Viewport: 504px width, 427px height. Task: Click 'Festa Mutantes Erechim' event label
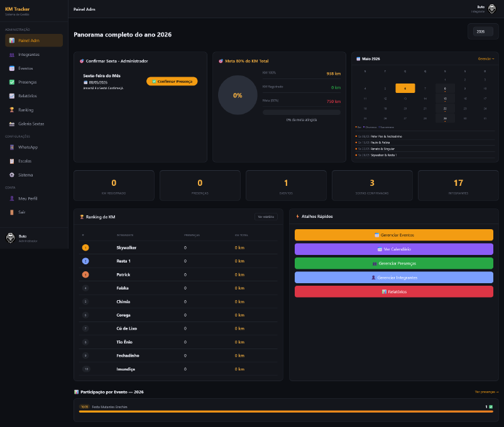point(109,407)
